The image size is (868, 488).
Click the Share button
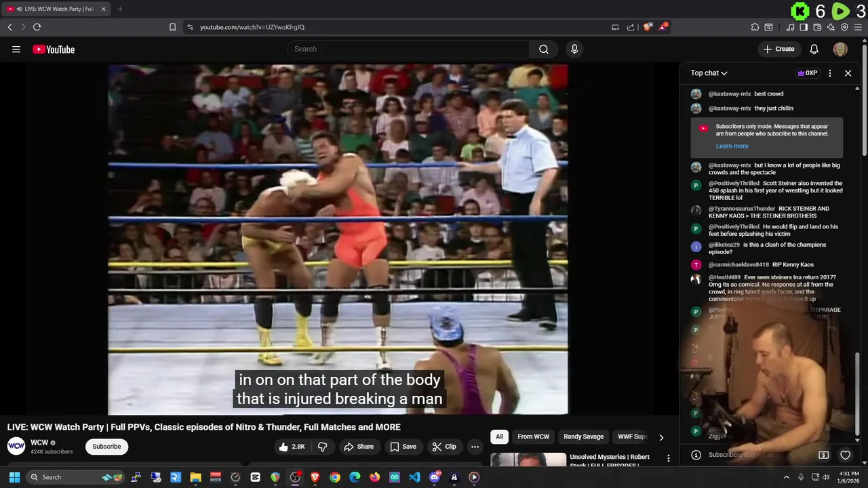pos(359,447)
